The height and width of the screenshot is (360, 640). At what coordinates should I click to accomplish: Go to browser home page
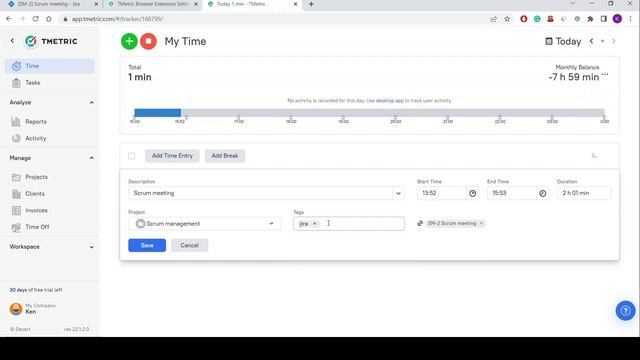tap(49, 19)
